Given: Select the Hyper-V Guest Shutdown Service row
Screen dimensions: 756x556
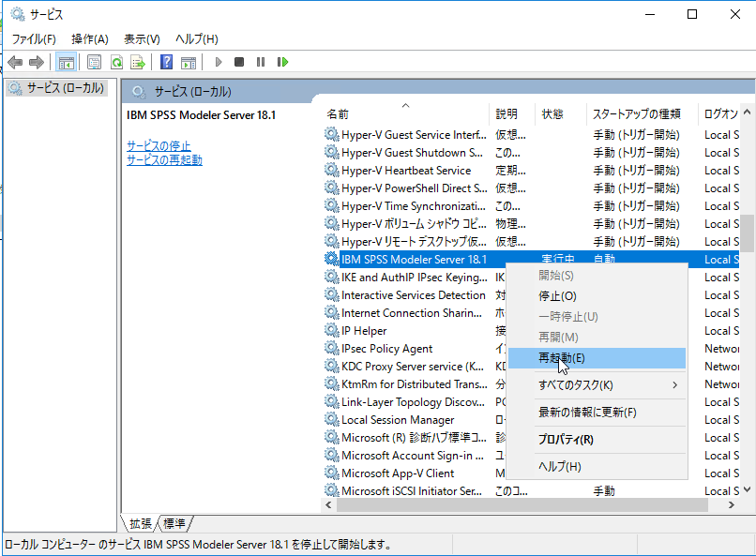Looking at the screenshot, I should pos(530,152).
